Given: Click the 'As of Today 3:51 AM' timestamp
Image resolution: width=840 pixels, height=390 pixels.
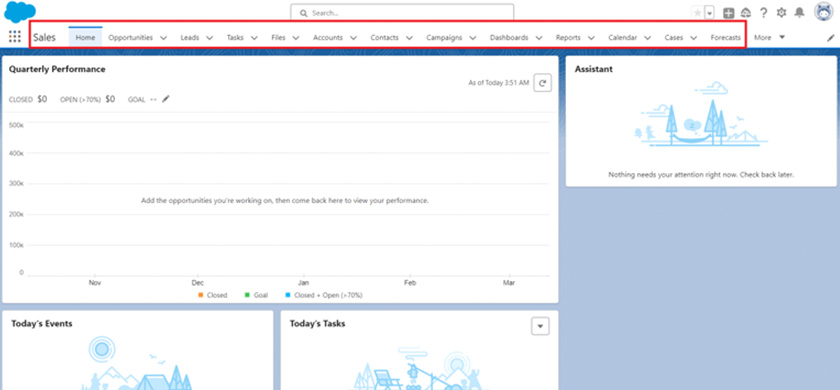Looking at the screenshot, I should 499,83.
